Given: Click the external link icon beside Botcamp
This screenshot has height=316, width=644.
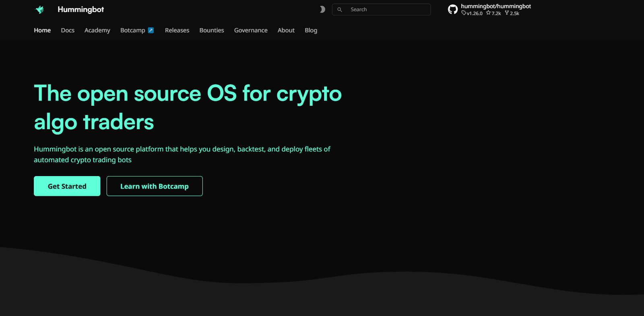Looking at the screenshot, I should tap(151, 30).
